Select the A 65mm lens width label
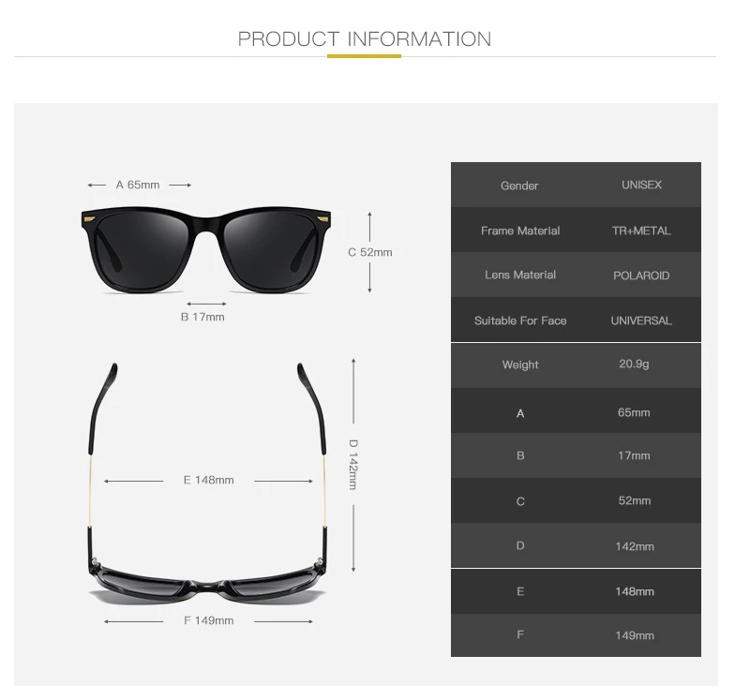Image resolution: width=735 pixels, height=700 pixels. [138, 185]
